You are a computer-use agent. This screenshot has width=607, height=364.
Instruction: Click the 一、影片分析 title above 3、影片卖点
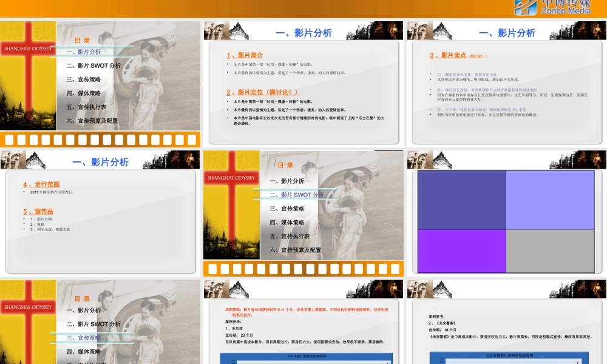click(x=507, y=33)
